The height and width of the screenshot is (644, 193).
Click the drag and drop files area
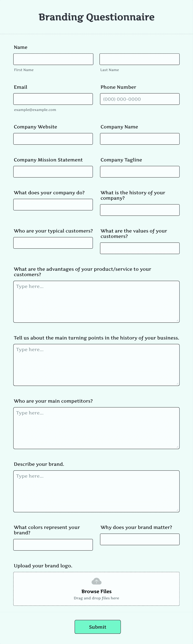(x=96, y=598)
